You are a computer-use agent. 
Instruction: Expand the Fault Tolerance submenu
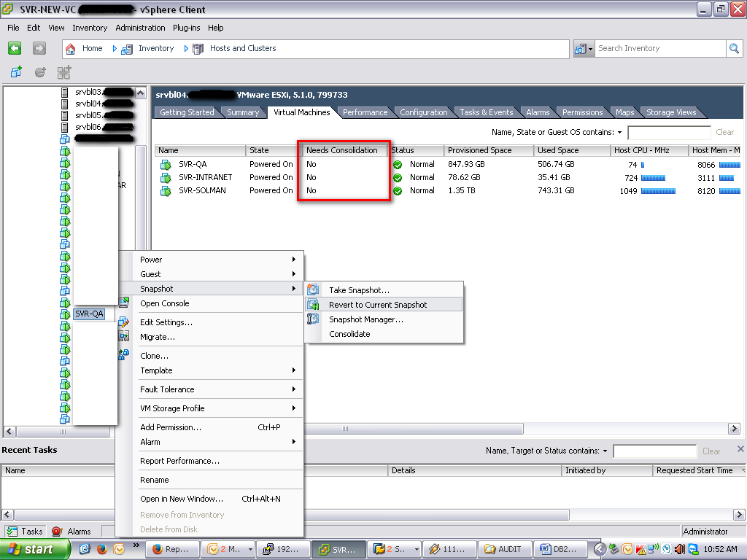pos(293,389)
